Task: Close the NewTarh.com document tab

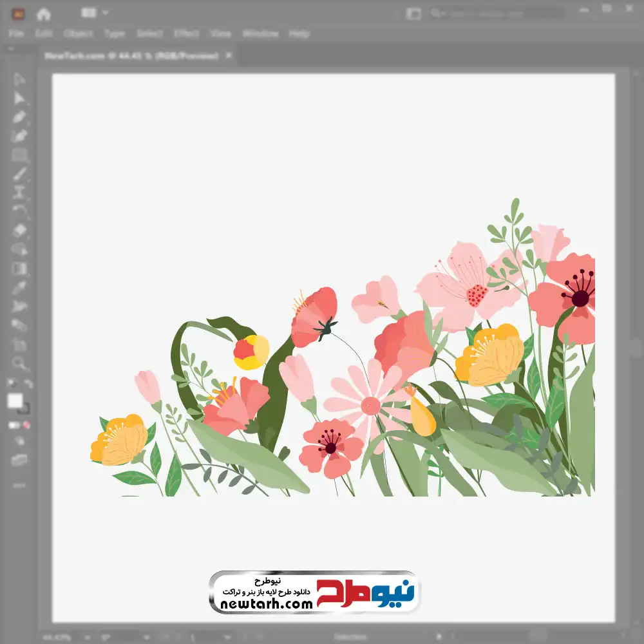Action: (x=228, y=56)
